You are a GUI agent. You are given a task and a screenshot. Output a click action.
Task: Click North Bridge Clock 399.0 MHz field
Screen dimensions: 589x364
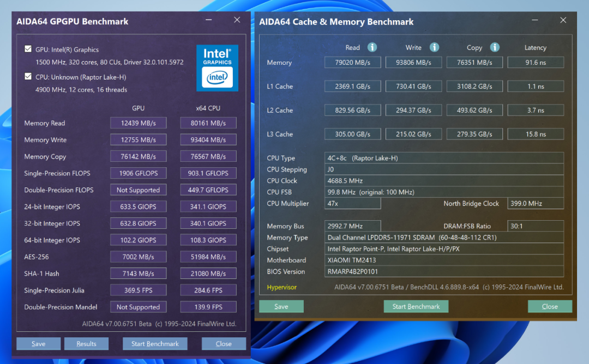(x=536, y=203)
